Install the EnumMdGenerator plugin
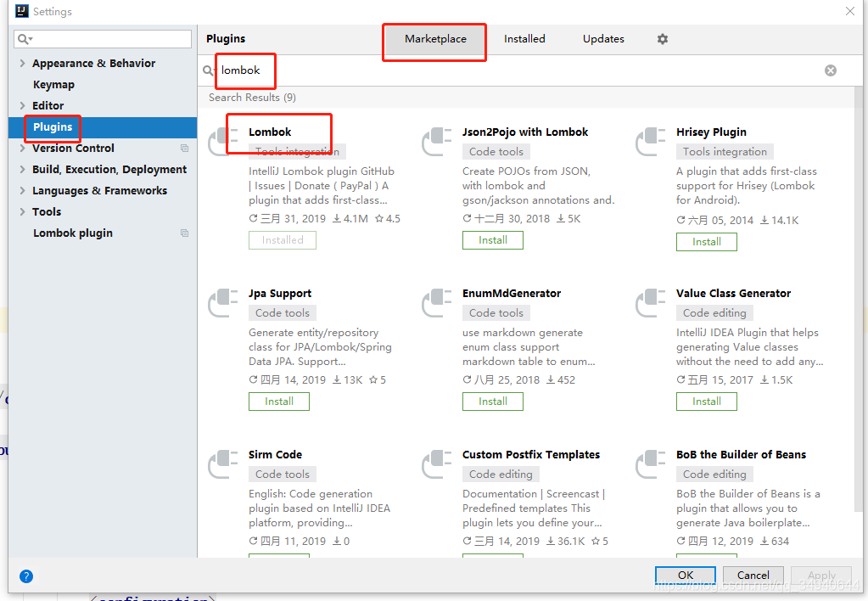The height and width of the screenshot is (601, 868). (493, 401)
